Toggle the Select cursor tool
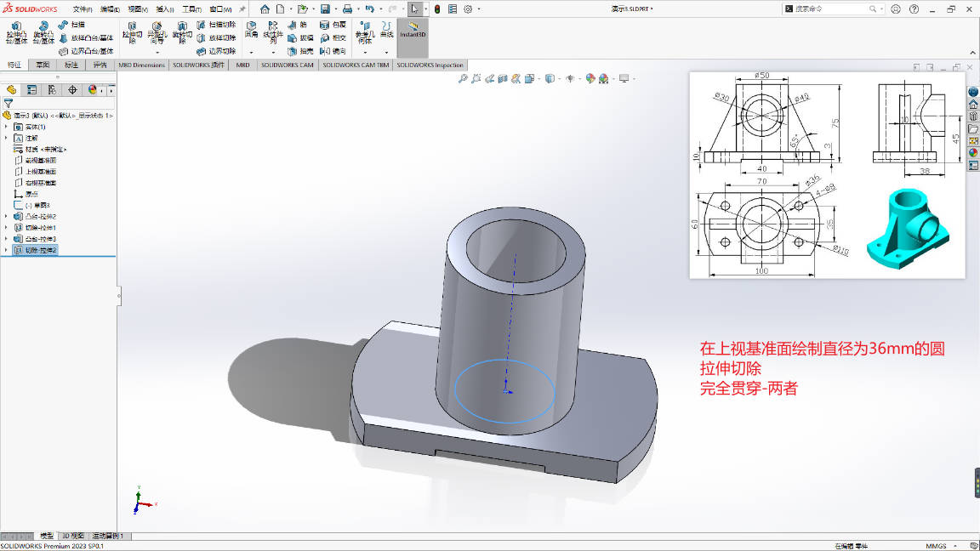Screen dimensions: 980x551 (414, 9)
